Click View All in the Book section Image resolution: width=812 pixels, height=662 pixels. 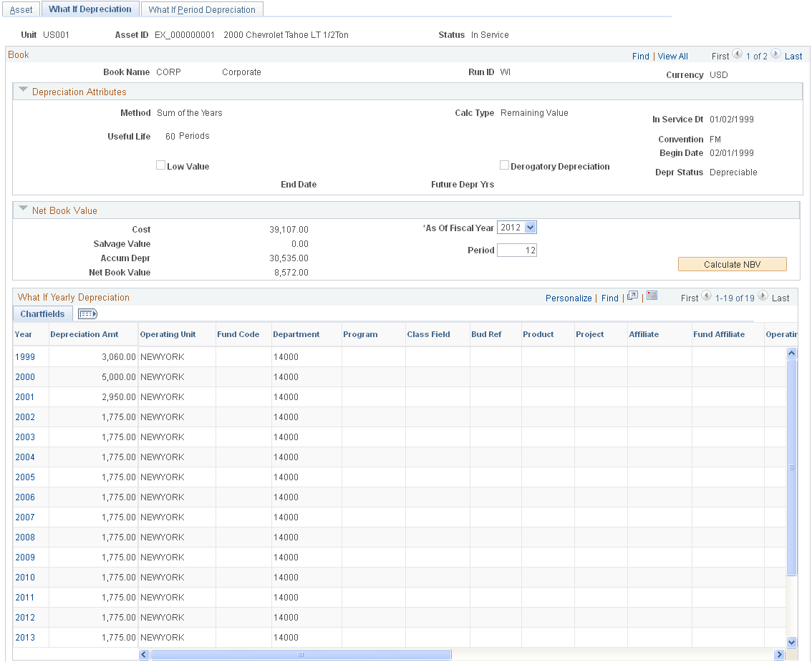point(672,56)
